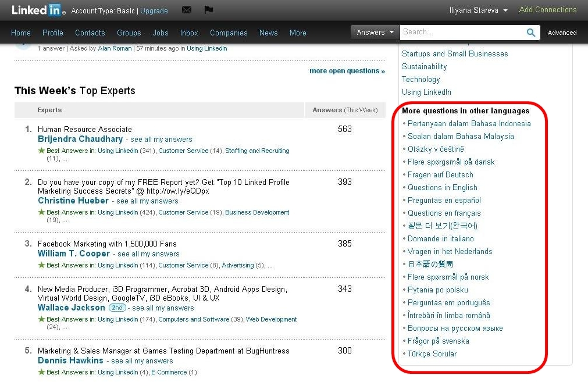
Task: Click Questions en français link
Action: click(444, 213)
